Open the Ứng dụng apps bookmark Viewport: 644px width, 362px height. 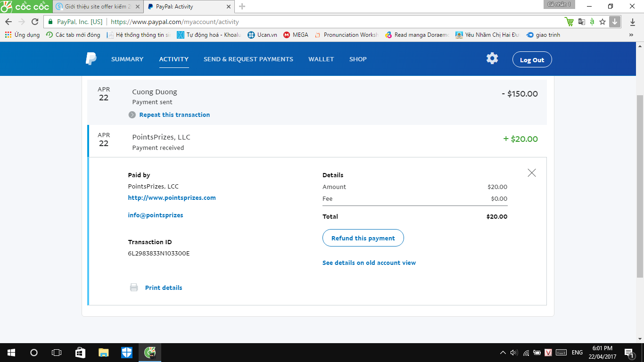click(22, 35)
